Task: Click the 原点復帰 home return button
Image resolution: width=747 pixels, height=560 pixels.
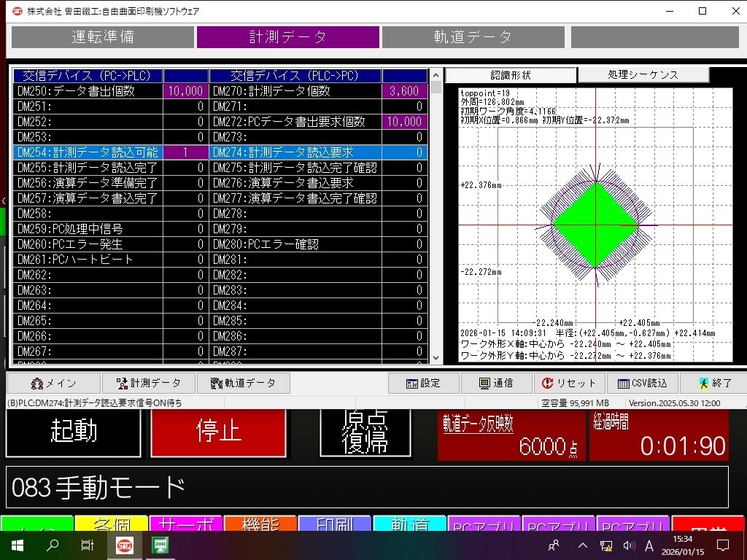Action: pyautogui.click(x=365, y=432)
